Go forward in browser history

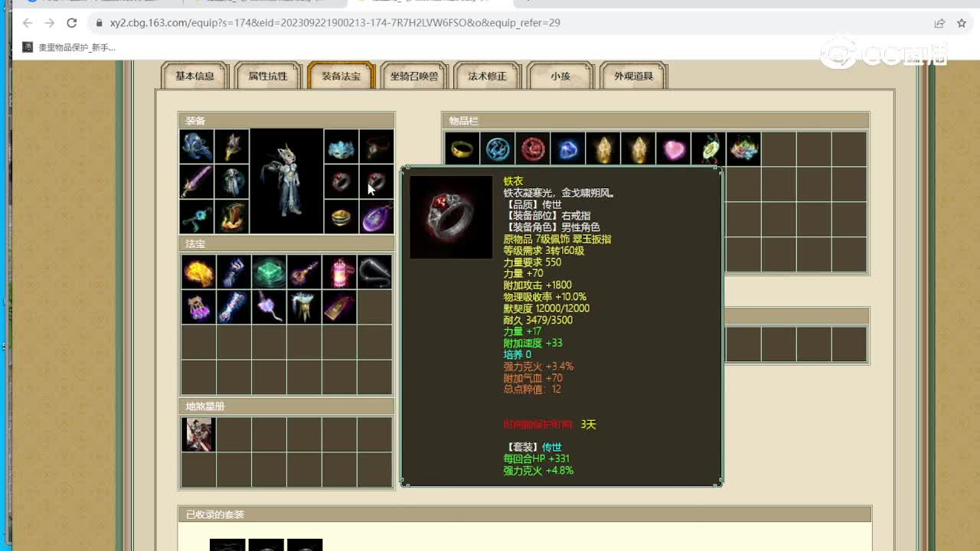pyautogui.click(x=50, y=23)
